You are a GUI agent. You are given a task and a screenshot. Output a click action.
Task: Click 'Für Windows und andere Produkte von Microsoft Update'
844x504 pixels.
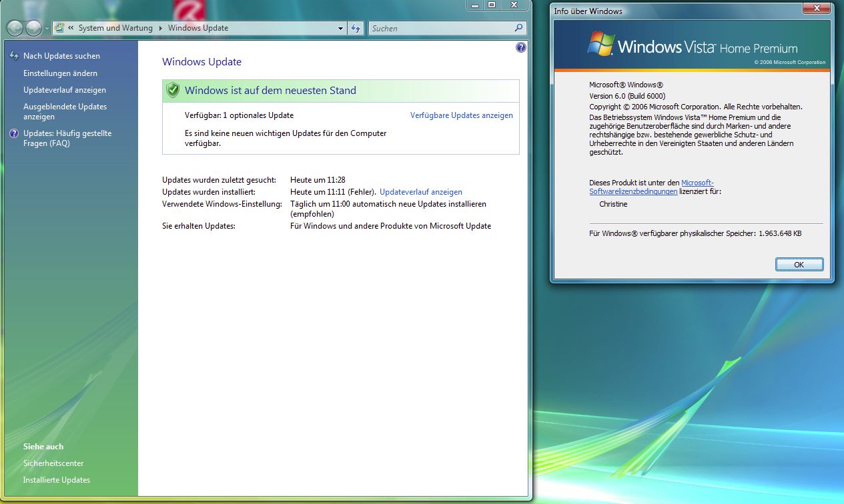(x=390, y=226)
